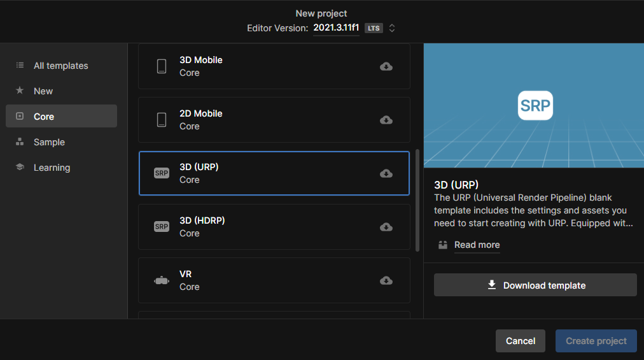Screen dimensions: 644x360
Task: Switch to the New templates category
Action: [43, 91]
